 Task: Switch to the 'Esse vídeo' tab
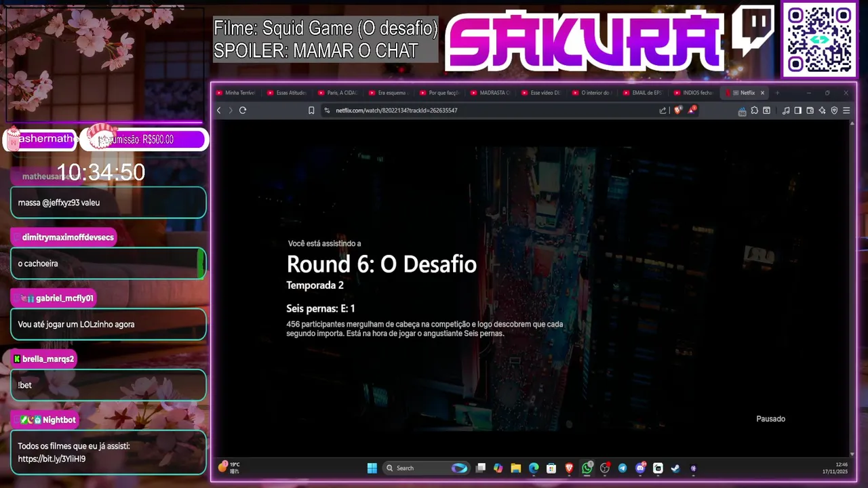pyautogui.click(x=540, y=93)
